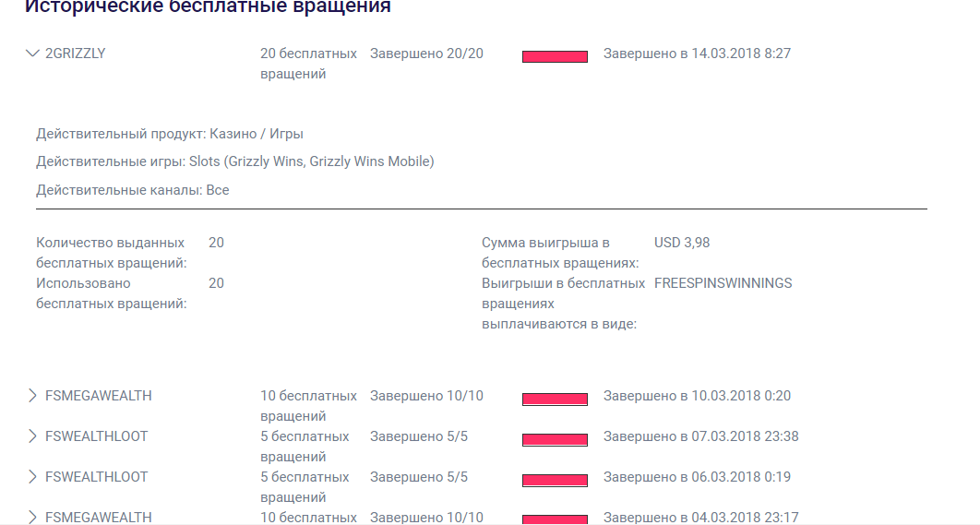Expand the FSWEALTHLOOT entry completed 07.03.2018

32,436
